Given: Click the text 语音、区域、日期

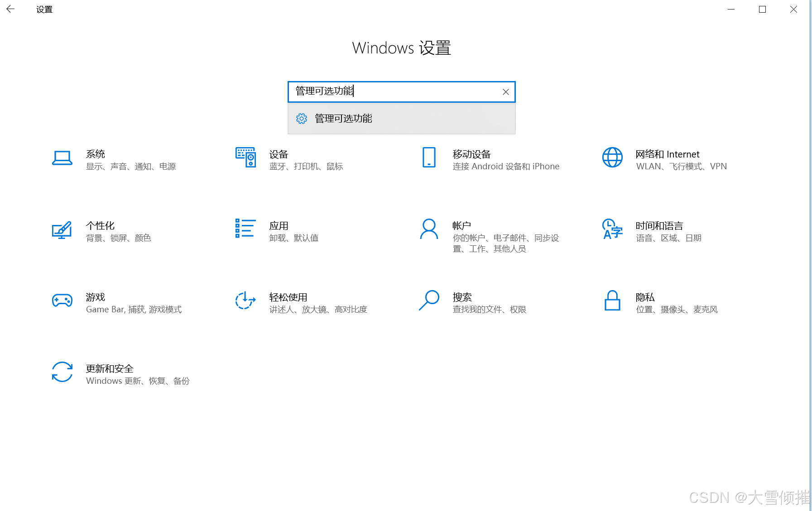Looking at the screenshot, I should 669,238.
